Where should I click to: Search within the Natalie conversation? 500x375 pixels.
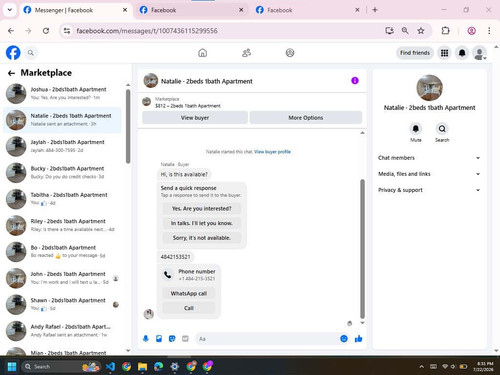(442, 128)
